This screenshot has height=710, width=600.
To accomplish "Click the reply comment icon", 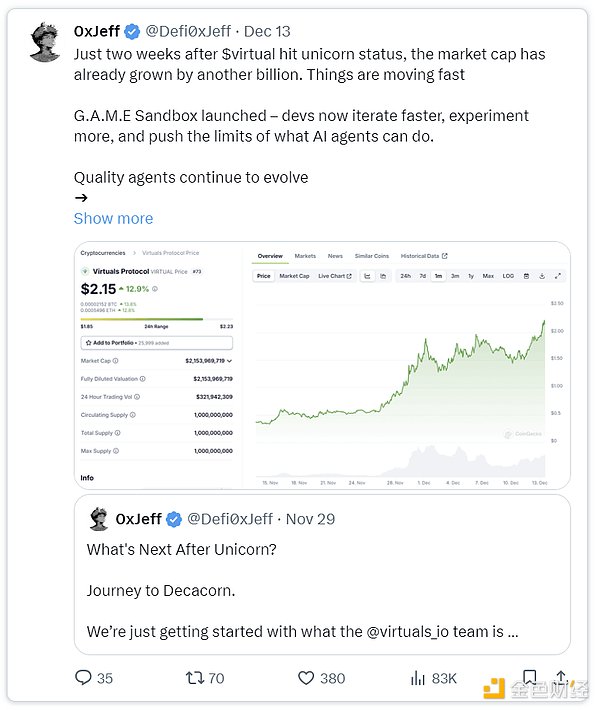I will pyautogui.click(x=84, y=678).
